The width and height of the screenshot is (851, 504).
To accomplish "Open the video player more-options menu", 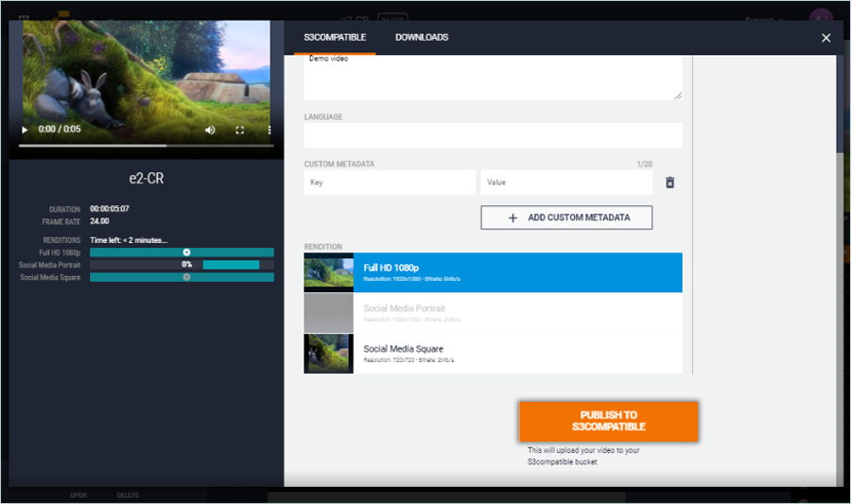I will point(269,130).
